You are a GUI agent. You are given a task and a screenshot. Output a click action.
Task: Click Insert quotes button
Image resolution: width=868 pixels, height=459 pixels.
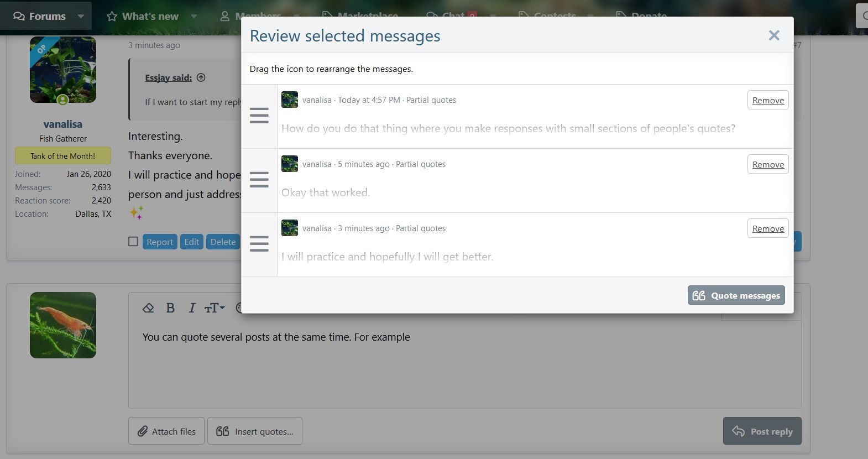coord(254,431)
